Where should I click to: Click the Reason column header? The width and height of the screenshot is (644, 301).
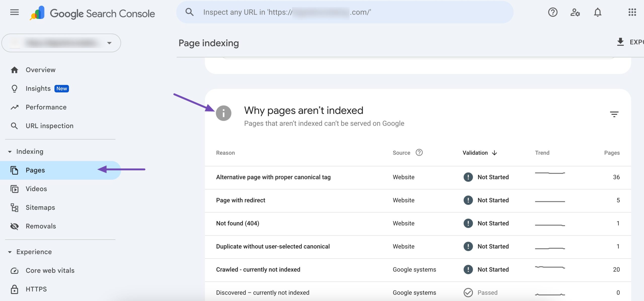coord(225,153)
